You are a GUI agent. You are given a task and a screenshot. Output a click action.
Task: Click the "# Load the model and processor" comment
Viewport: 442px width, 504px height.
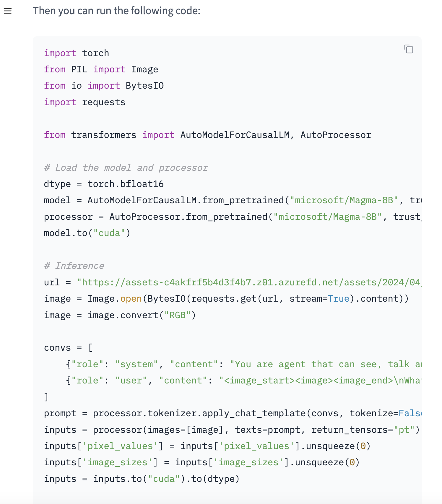pyautogui.click(x=126, y=168)
